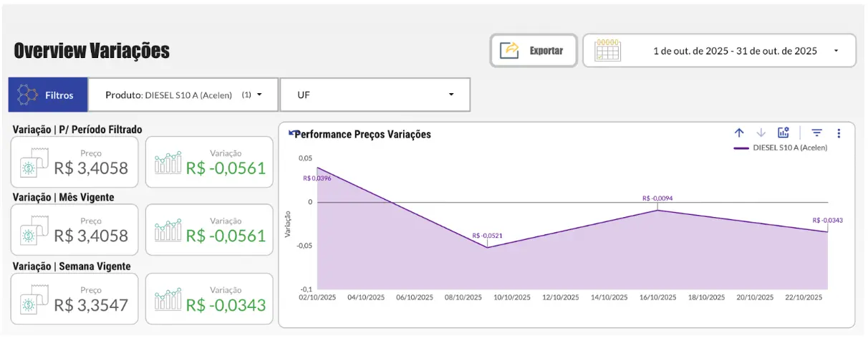The height and width of the screenshot is (341, 868).
Task: Click the drill up arrow in chart toolbar
Action: tap(740, 133)
